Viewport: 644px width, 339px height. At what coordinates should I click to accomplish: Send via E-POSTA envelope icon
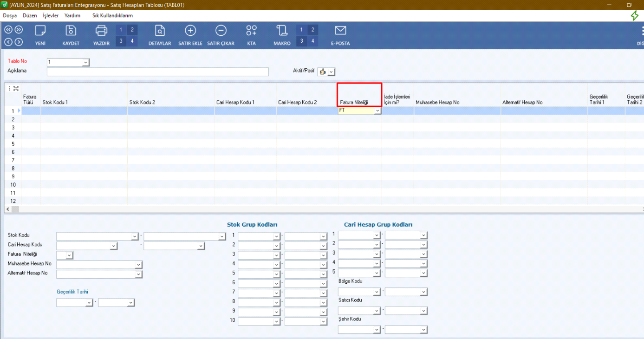point(340,31)
